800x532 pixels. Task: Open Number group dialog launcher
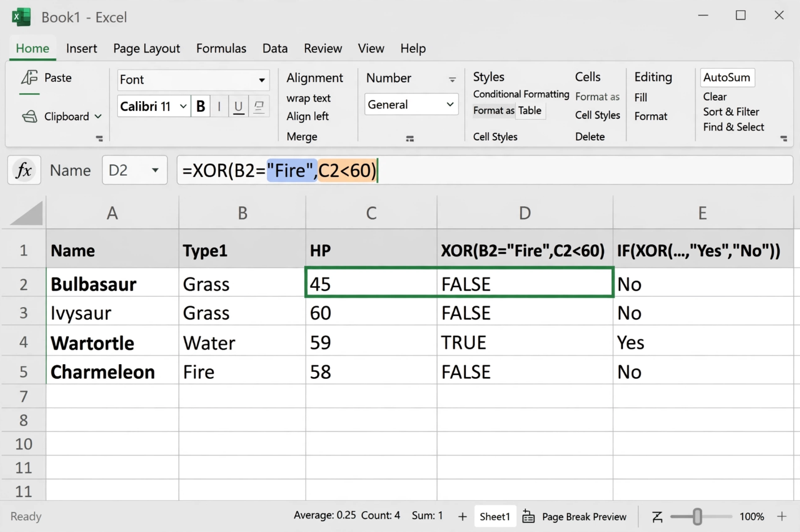[410, 139]
